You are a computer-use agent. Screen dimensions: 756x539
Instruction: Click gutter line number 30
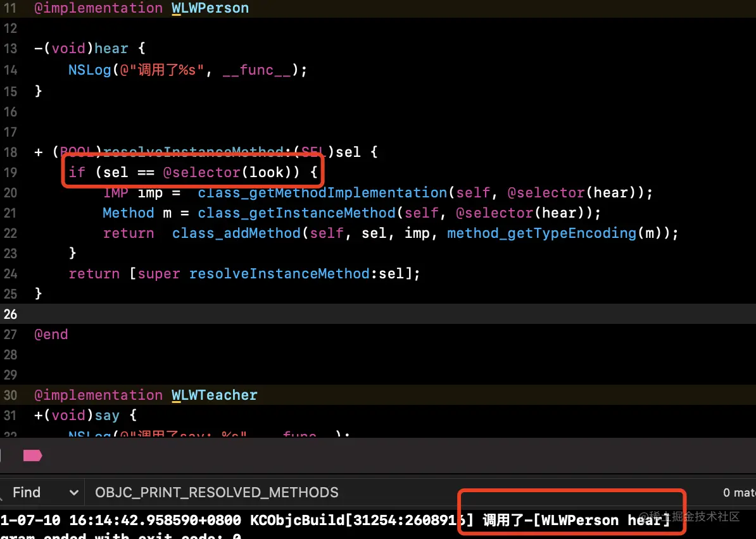10,395
